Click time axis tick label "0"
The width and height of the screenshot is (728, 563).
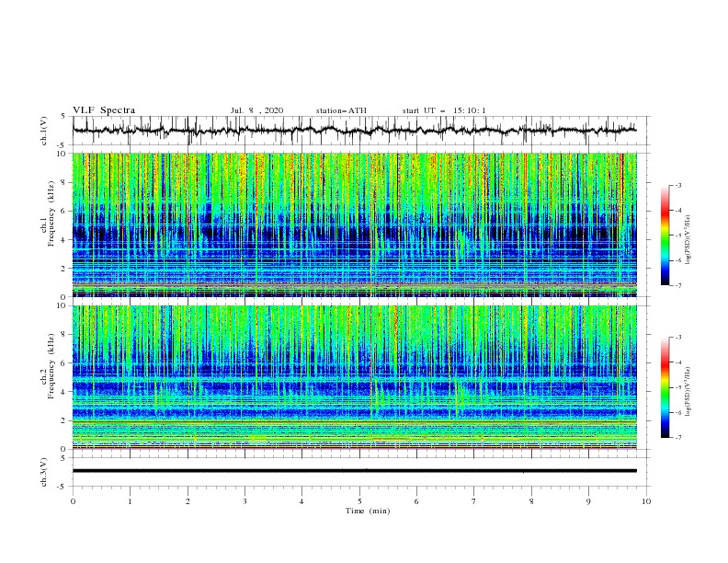click(73, 501)
